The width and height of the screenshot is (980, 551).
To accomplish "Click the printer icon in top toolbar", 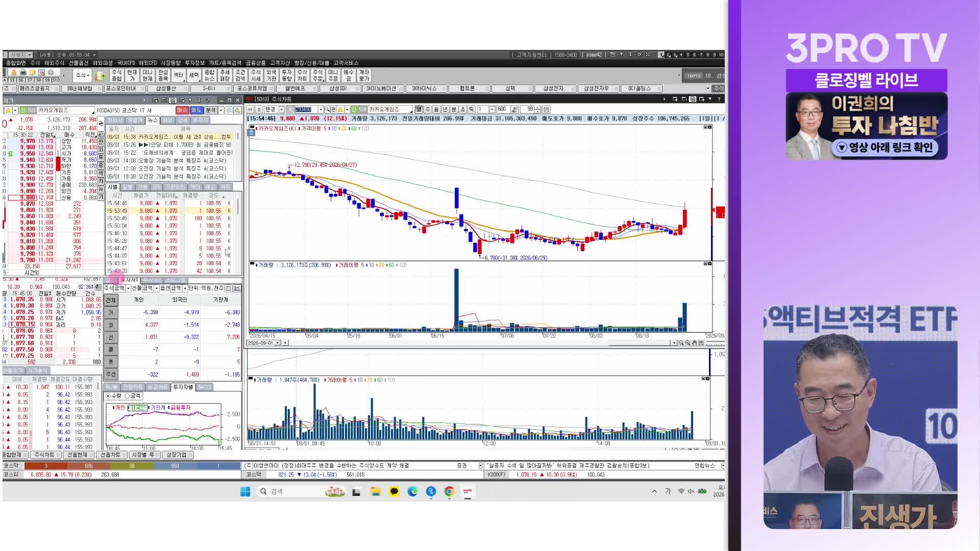I will (x=23, y=72).
